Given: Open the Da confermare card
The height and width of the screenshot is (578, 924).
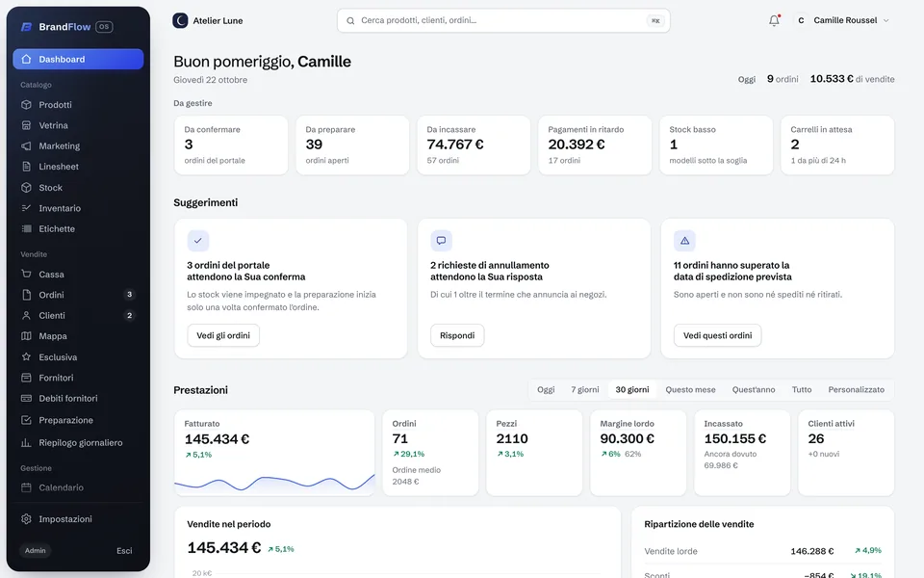Looking at the screenshot, I should click(x=231, y=145).
